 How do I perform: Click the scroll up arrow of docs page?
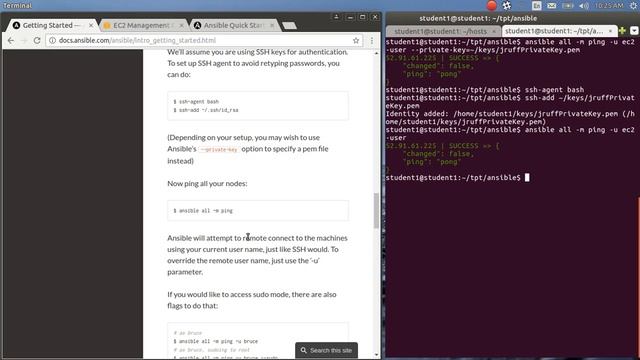tap(376, 53)
